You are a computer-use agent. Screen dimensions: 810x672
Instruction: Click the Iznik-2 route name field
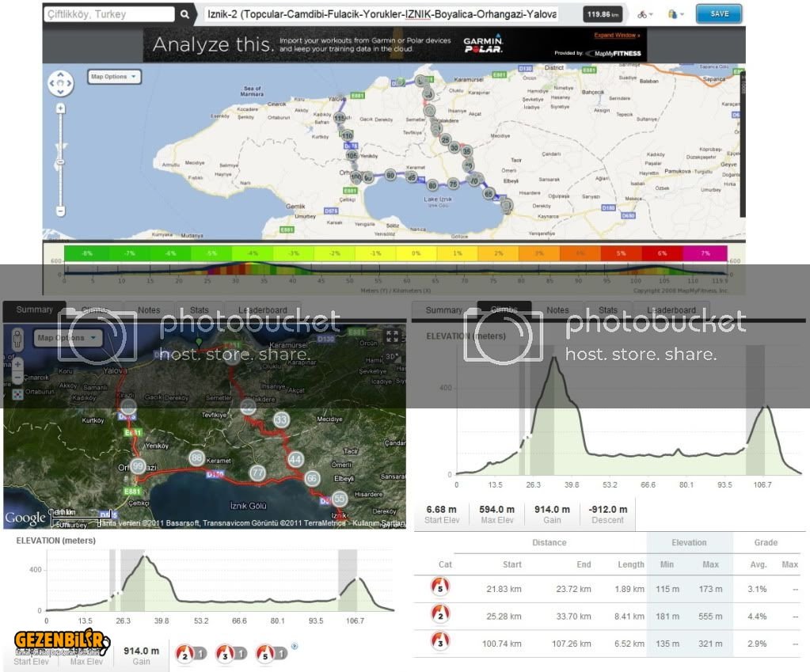(x=382, y=14)
